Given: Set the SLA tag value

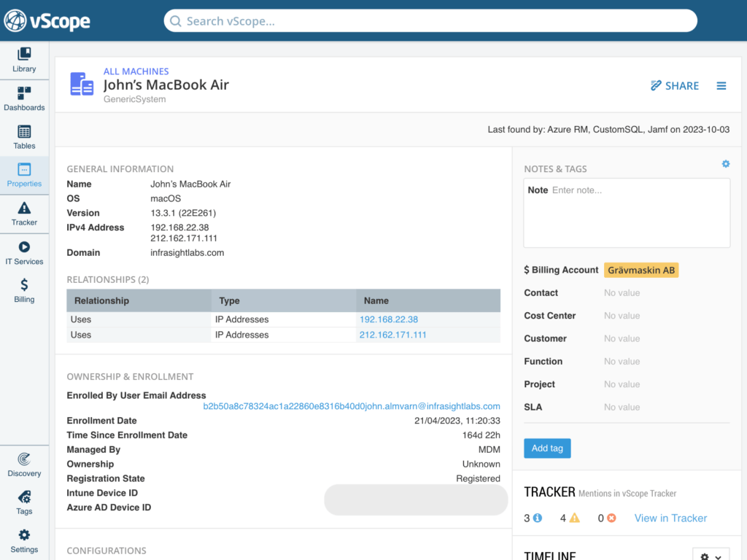Looking at the screenshot, I should (622, 407).
